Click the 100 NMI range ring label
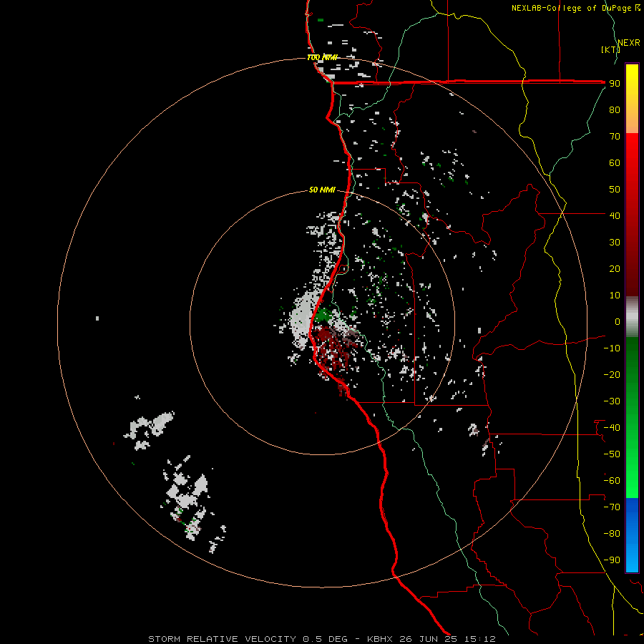The width and height of the screenshot is (644, 644). click(x=322, y=57)
